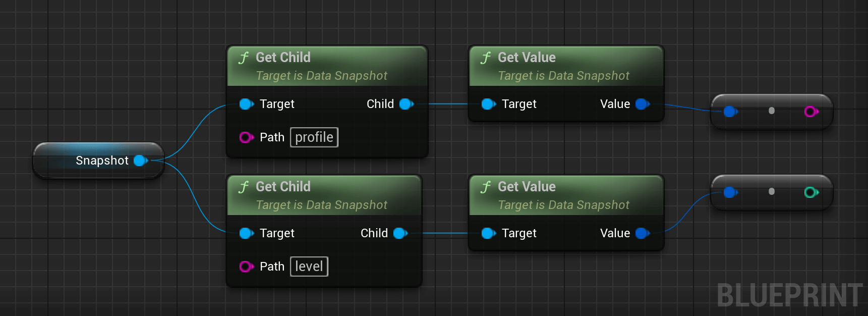Click magenta Path pin beside profile
Screen dimensions: 868x316
pos(246,137)
